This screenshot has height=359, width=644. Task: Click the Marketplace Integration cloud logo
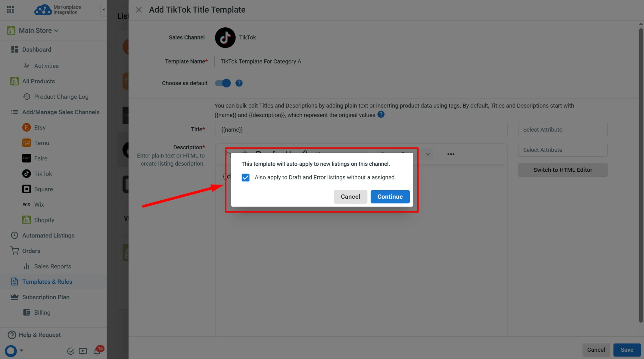[x=43, y=10]
